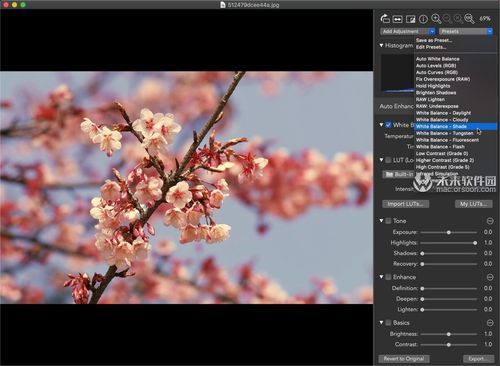This screenshot has width=500, height=366.
Task: Reset the Tone section with its circle icon
Action: coord(490,221)
